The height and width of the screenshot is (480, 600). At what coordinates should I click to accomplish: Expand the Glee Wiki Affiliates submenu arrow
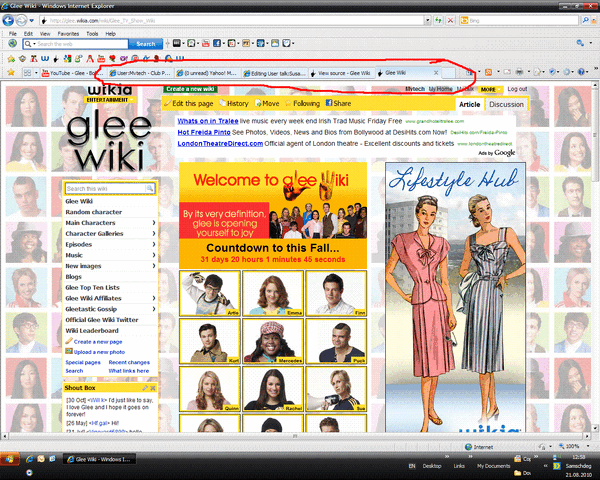point(154,298)
